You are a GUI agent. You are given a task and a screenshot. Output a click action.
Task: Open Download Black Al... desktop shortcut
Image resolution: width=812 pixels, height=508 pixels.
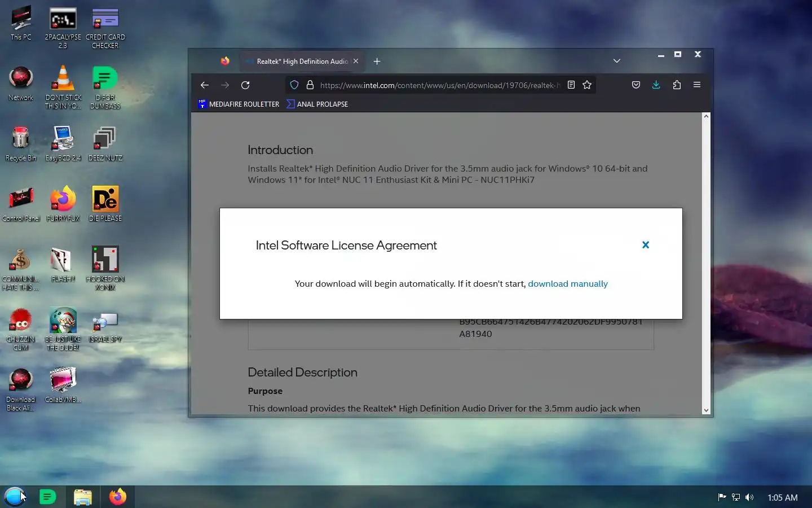point(21,390)
